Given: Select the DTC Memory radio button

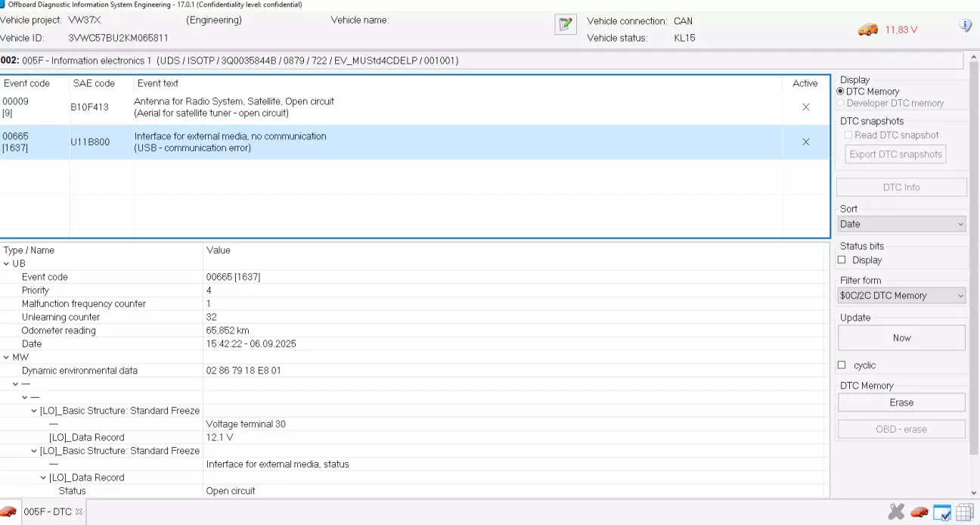Looking at the screenshot, I should pos(841,92).
